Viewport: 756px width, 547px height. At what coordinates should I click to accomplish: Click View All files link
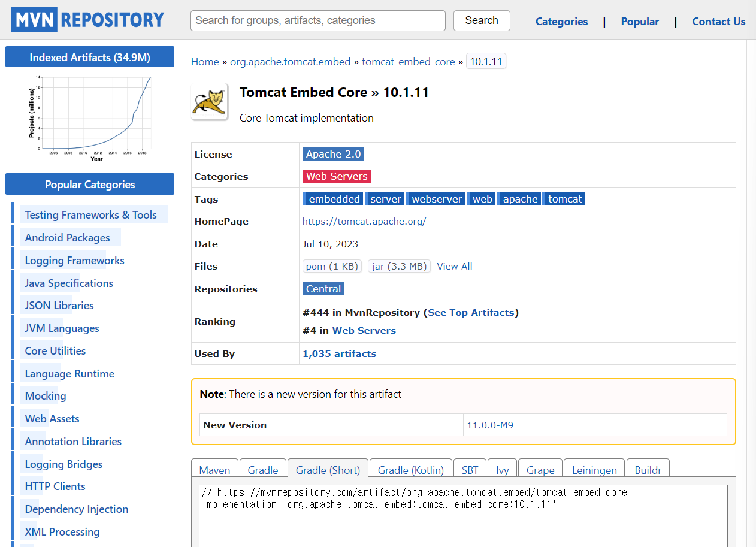point(455,266)
